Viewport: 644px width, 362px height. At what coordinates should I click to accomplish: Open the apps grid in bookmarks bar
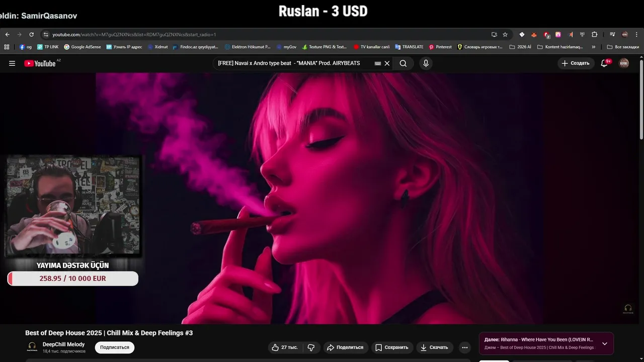[7, 47]
